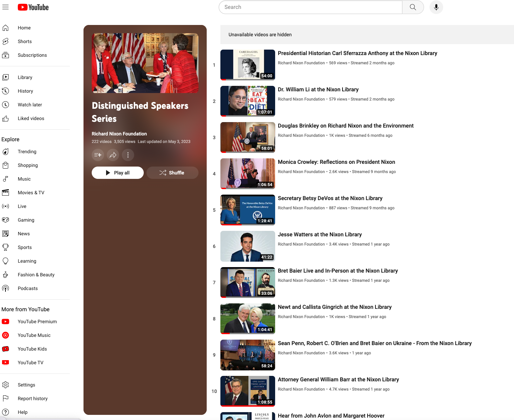The width and height of the screenshot is (514, 420).
Task: Click the Home icon in sidebar
Action: click(x=5, y=28)
